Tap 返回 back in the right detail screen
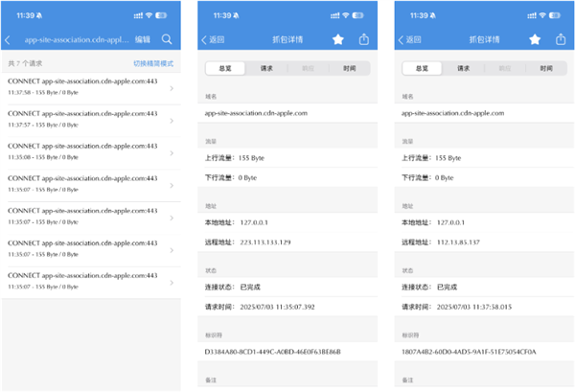Viewport: 575px width, 392px height. click(x=409, y=39)
